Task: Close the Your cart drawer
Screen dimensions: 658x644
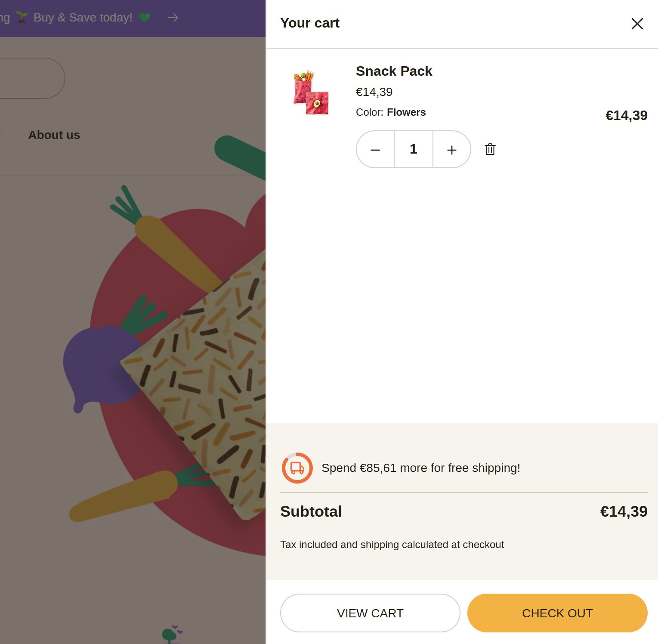Action: tap(637, 24)
